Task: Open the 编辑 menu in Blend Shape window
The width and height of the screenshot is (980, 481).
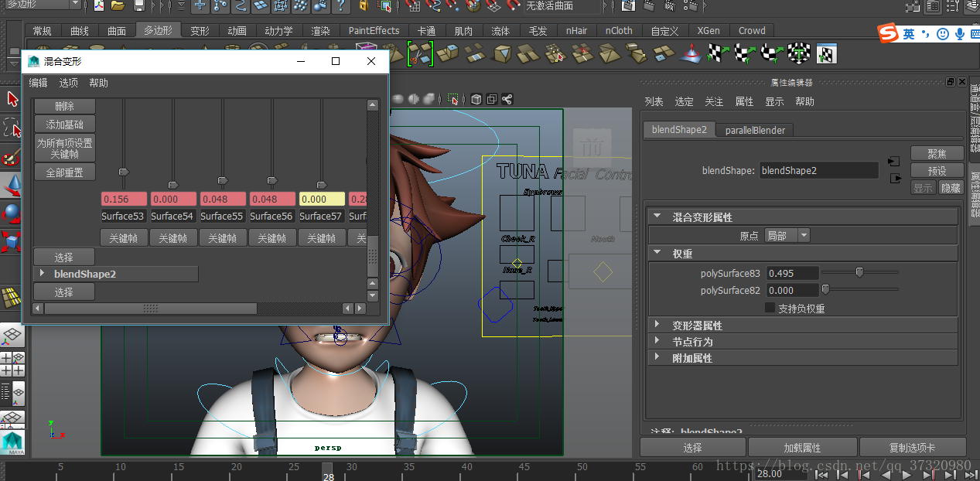Action: pyautogui.click(x=38, y=83)
